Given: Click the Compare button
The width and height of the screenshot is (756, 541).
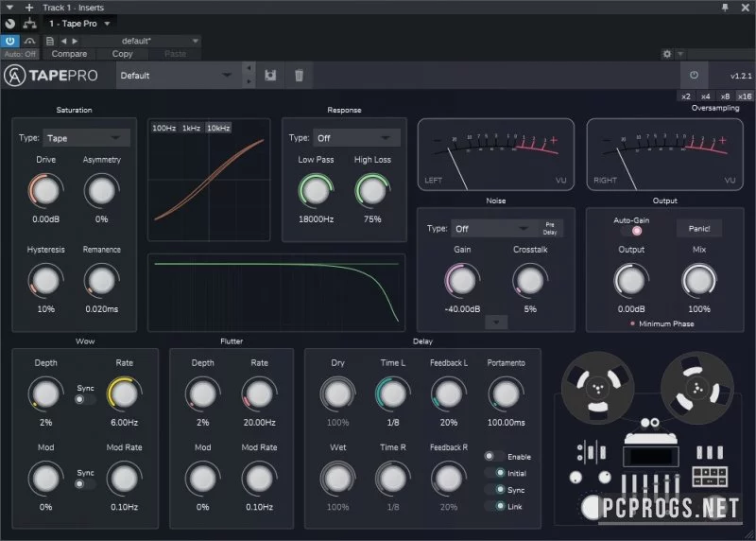Looking at the screenshot, I should tap(69, 54).
